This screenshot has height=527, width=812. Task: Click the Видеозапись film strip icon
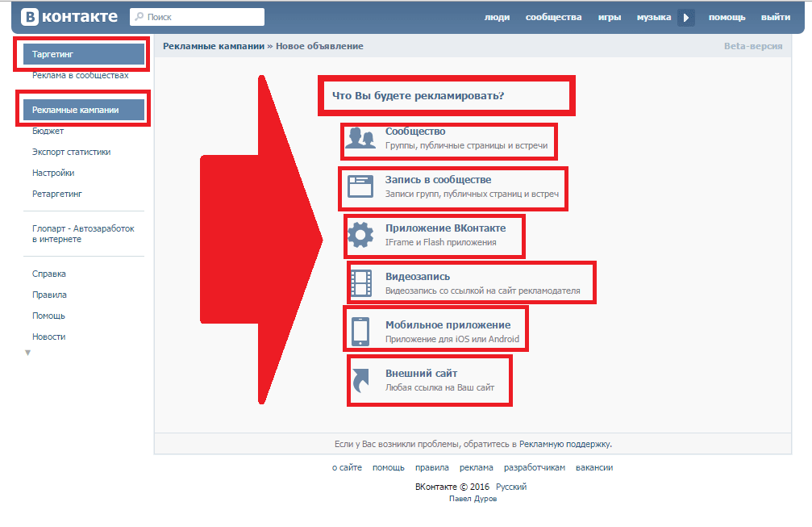point(361,283)
